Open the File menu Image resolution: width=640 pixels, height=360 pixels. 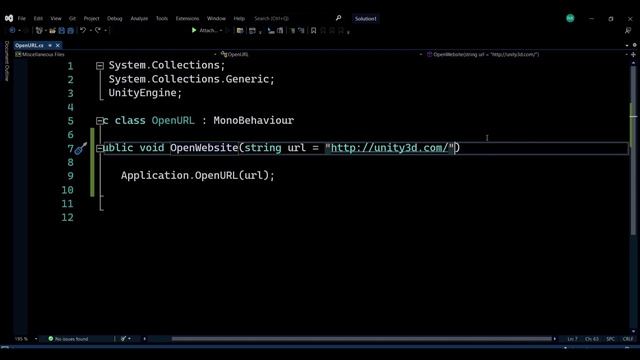(22, 18)
